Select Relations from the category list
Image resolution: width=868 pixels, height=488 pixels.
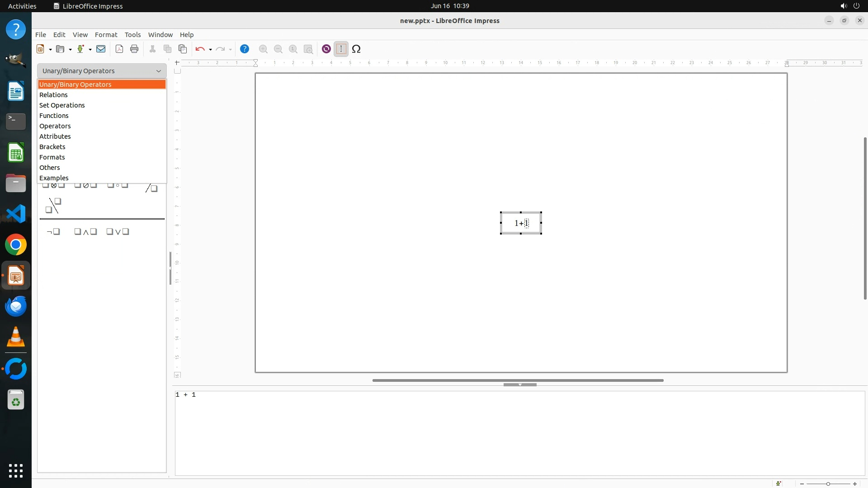pos(53,95)
